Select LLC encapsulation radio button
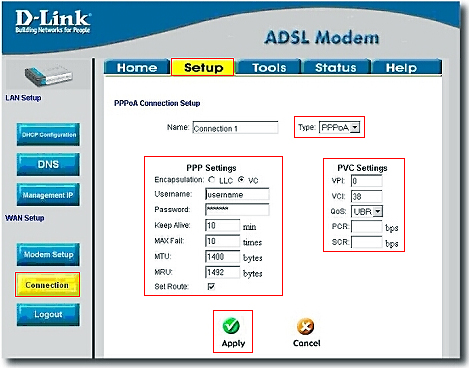Image resolution: width=469 pixels, height=368 pixels. [211, 180]
